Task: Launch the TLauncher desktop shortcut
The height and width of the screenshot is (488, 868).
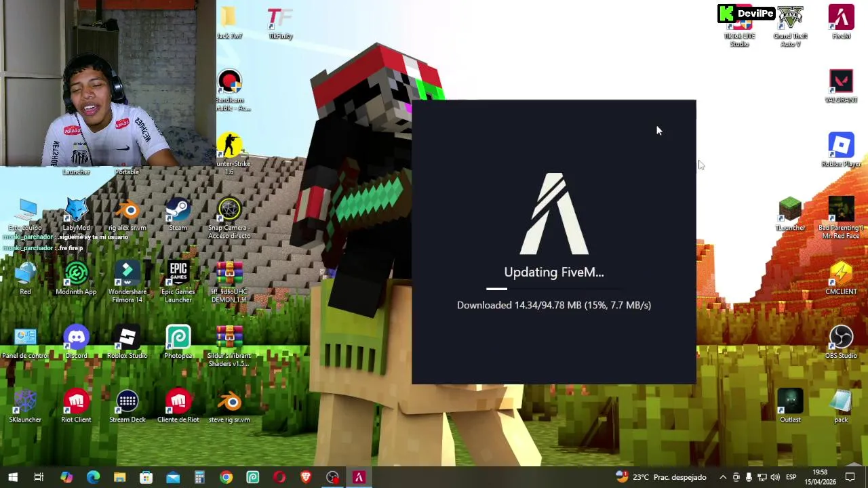Action: click(790, 214)
